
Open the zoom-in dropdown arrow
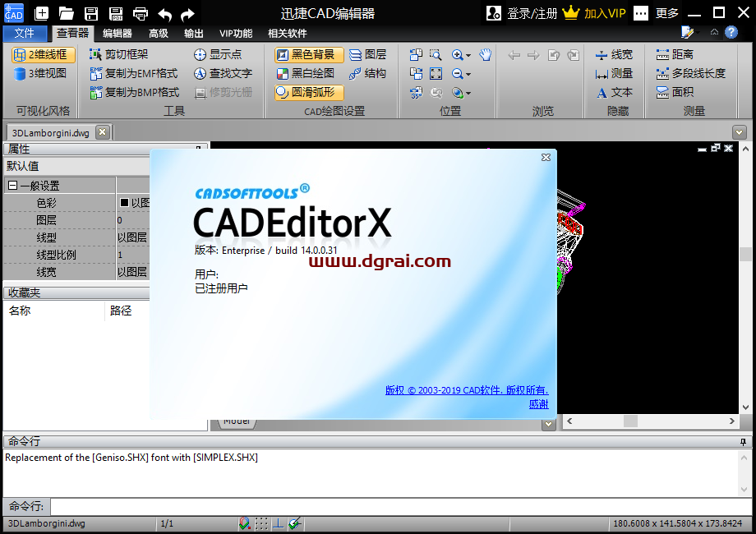tap(468, 55)
